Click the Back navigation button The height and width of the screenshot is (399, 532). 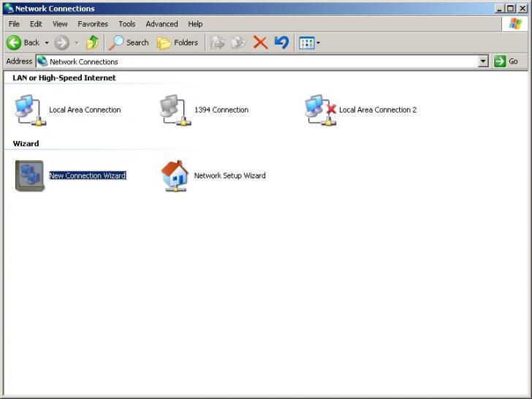[x=23, y=42]
